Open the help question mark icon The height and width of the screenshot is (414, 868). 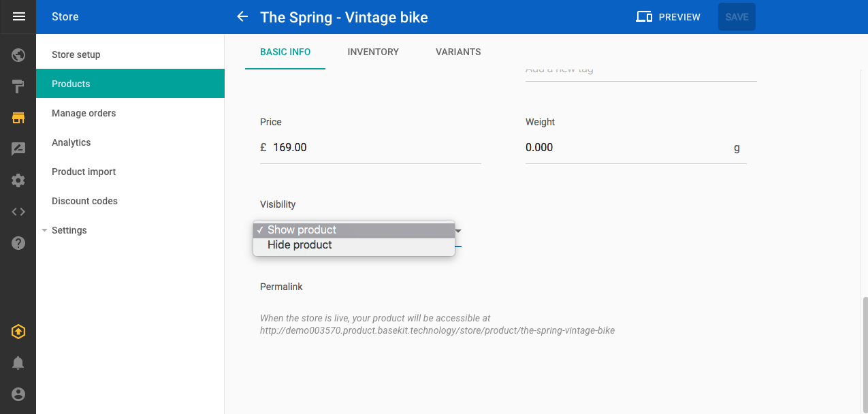coord(18,243)
